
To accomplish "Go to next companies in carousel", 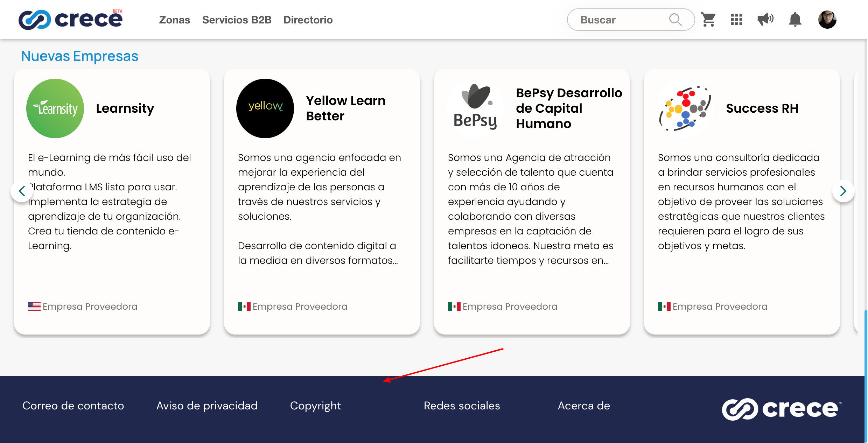I will 843,191.
